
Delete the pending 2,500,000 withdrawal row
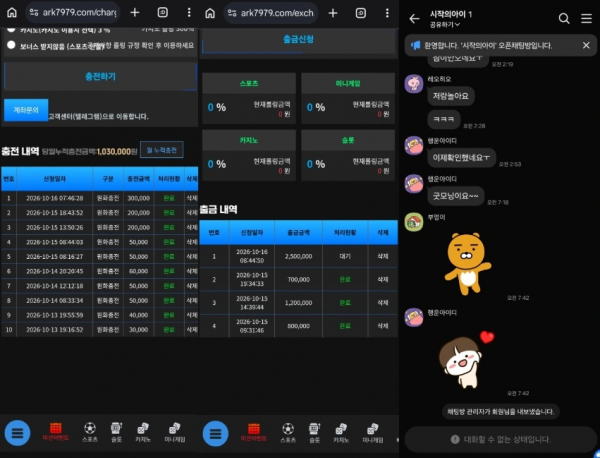tap(383, 256)
